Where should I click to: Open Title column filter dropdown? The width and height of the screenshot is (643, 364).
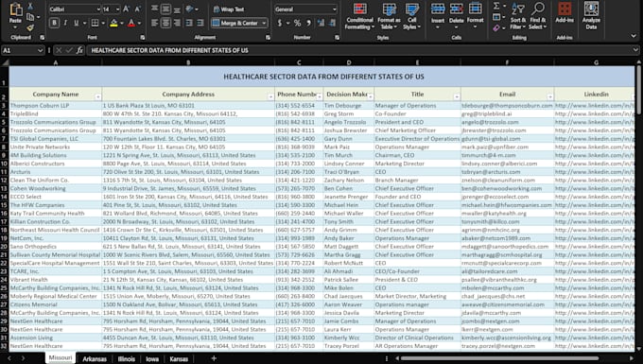(x=457, y=97)
